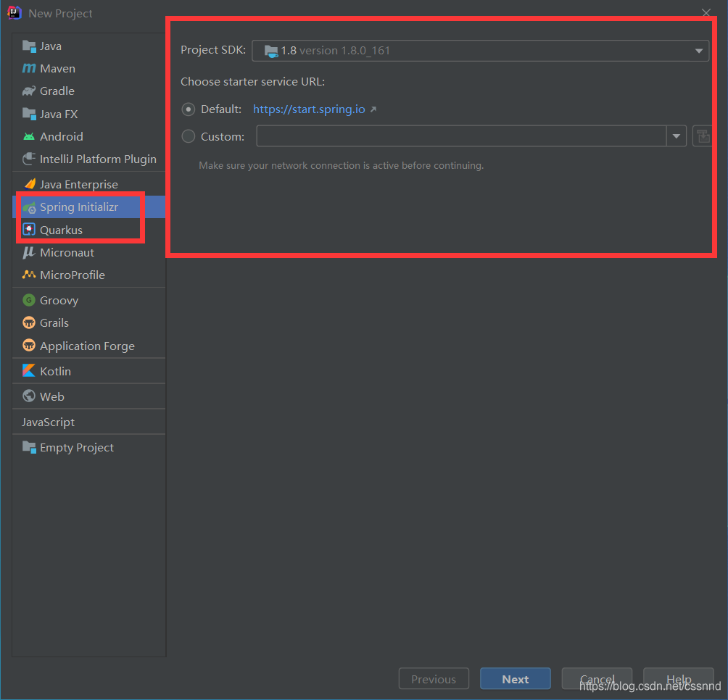This screenshot has height=700, width=728.
Task: Click the Java FX folder icon
Action: pyautogui.click(x=29, y=114)
